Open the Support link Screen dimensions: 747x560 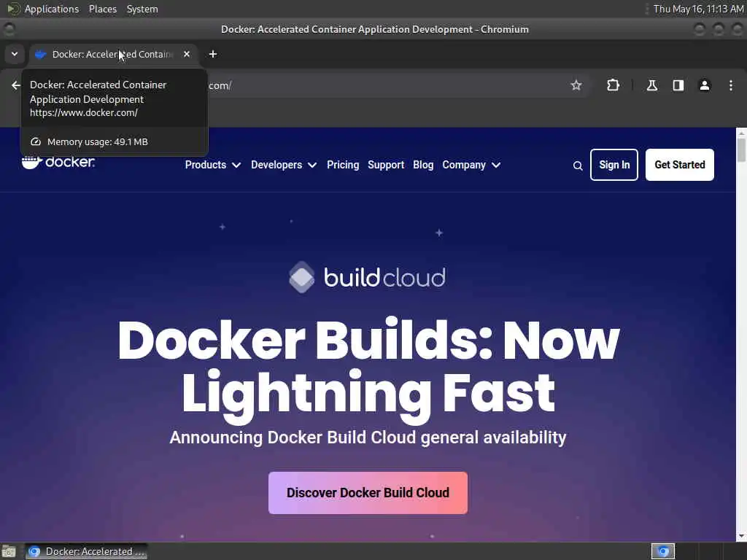click(x=385, y=165)
